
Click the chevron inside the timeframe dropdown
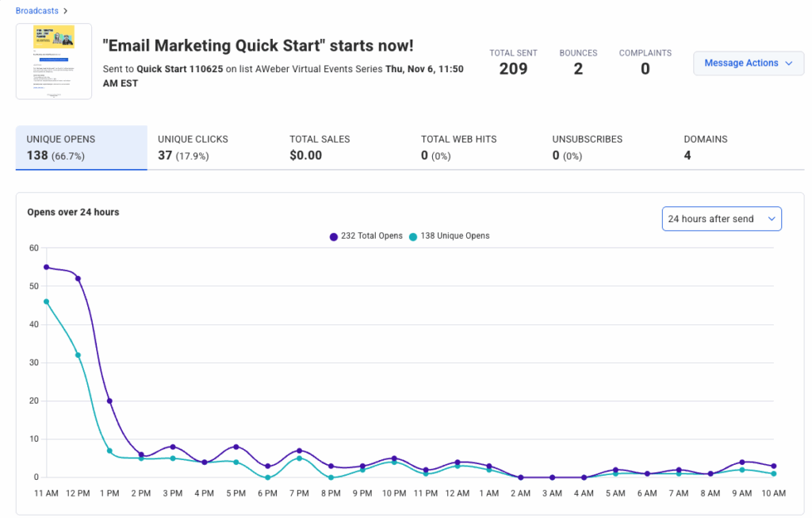point(771,219)
